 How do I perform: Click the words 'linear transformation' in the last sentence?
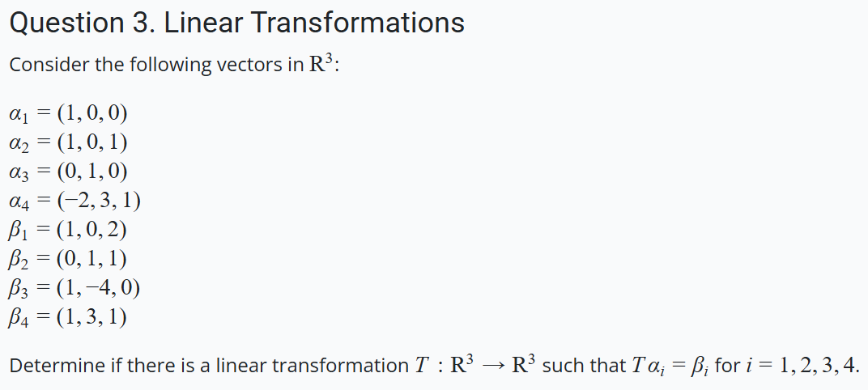coord(313,366)
